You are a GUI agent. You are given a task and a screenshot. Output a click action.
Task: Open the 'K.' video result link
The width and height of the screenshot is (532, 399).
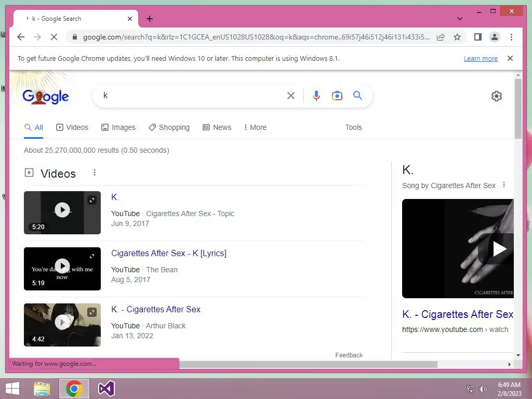115,197
